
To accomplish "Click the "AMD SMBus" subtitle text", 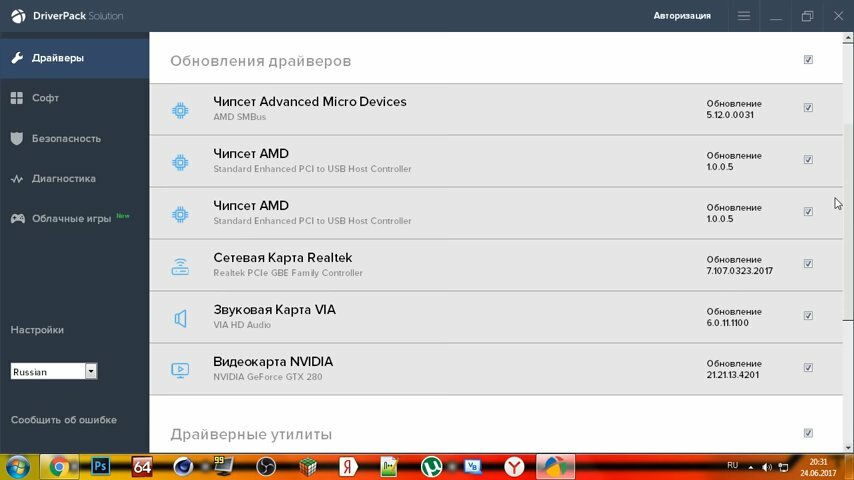I will pyautogui.click(x=240, y=117).
